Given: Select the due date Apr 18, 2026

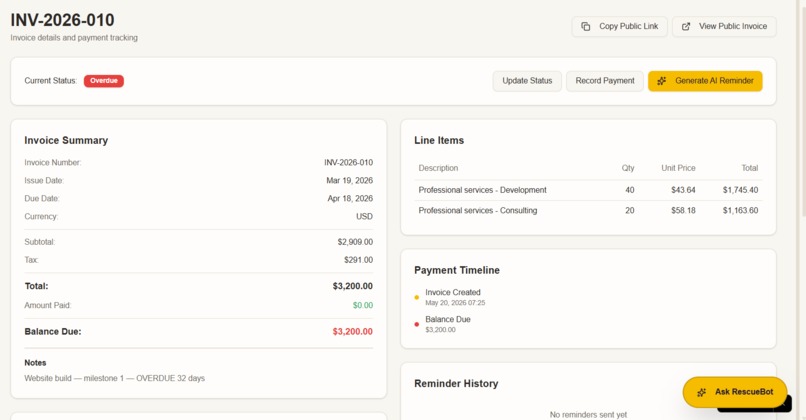Looking at the screenshot, I should (350, 198).
